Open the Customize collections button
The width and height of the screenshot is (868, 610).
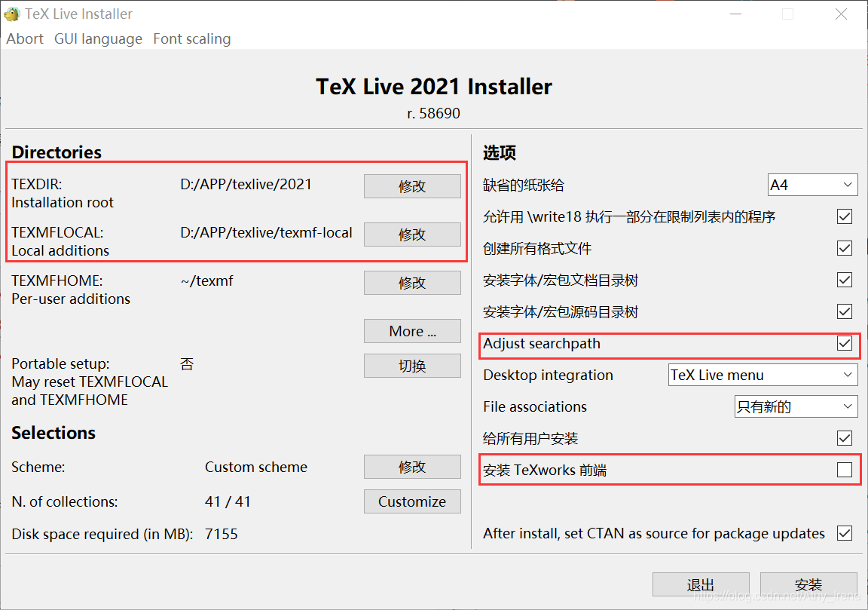(412, 501)
